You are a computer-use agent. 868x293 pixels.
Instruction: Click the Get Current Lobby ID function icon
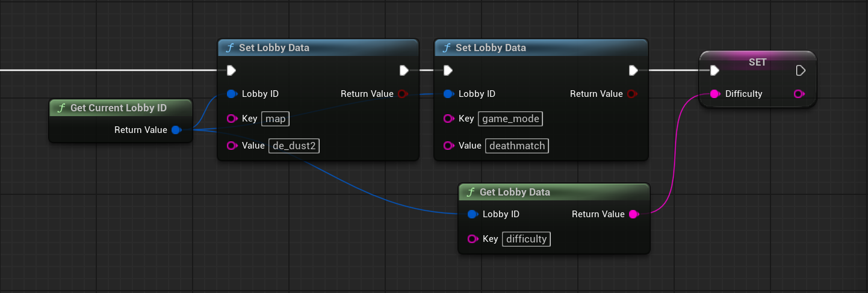(61, 108)
